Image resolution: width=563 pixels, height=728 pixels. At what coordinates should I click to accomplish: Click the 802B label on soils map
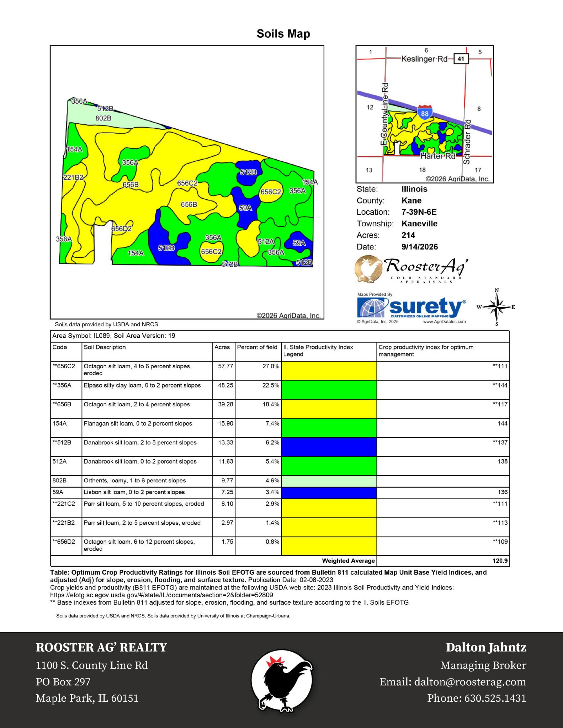[x=103, y=118]
